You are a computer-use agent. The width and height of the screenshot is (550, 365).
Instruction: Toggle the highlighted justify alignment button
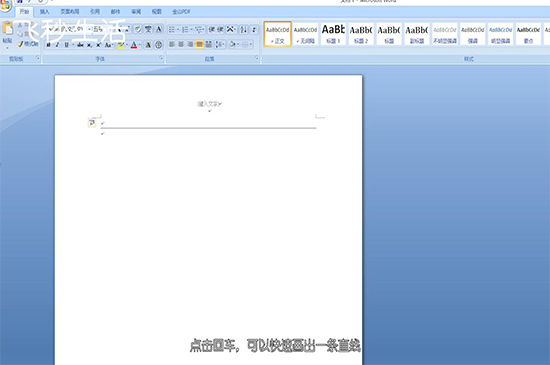pyautogui.click(x=199, y=45)
